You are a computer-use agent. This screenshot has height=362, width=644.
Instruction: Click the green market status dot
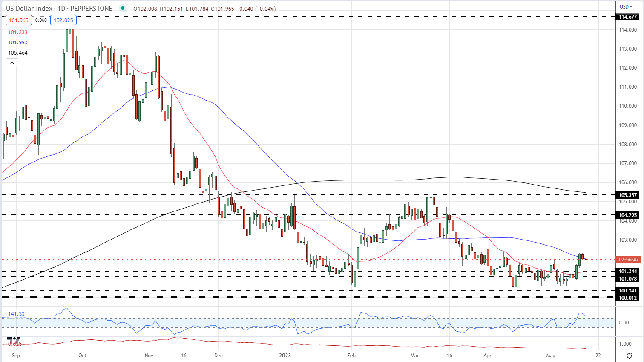[x=123, y=8]
